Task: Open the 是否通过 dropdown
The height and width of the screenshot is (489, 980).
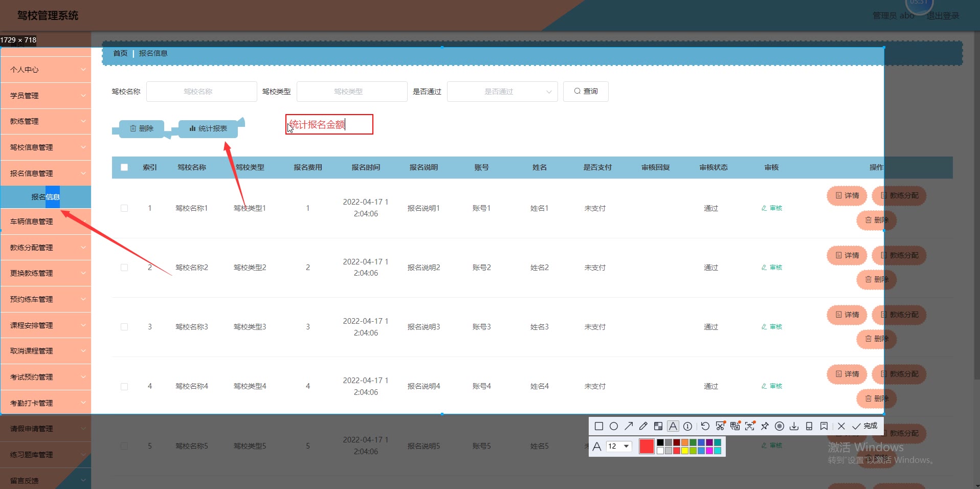Action: (x=502, y=92)
